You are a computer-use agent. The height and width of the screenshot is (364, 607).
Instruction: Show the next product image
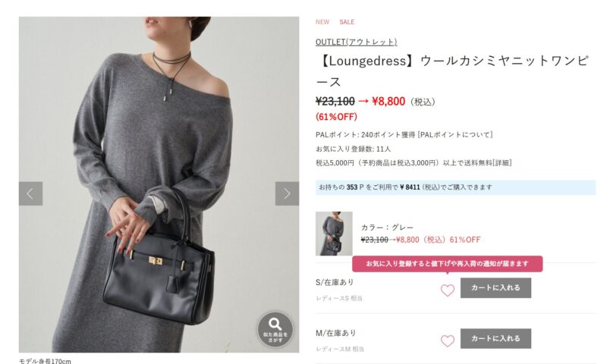[287, 193]
